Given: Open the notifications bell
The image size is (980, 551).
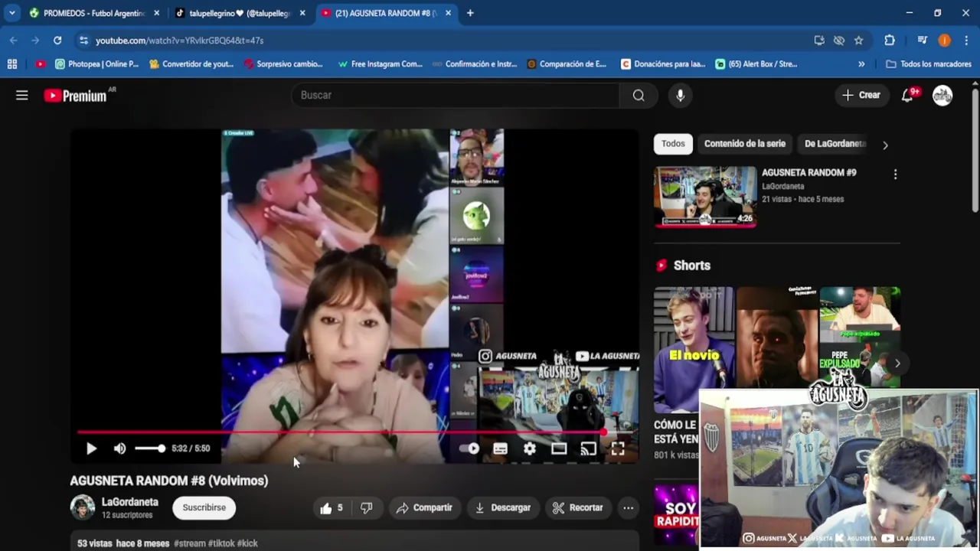Looking at the screenshot, I should 907,95.
